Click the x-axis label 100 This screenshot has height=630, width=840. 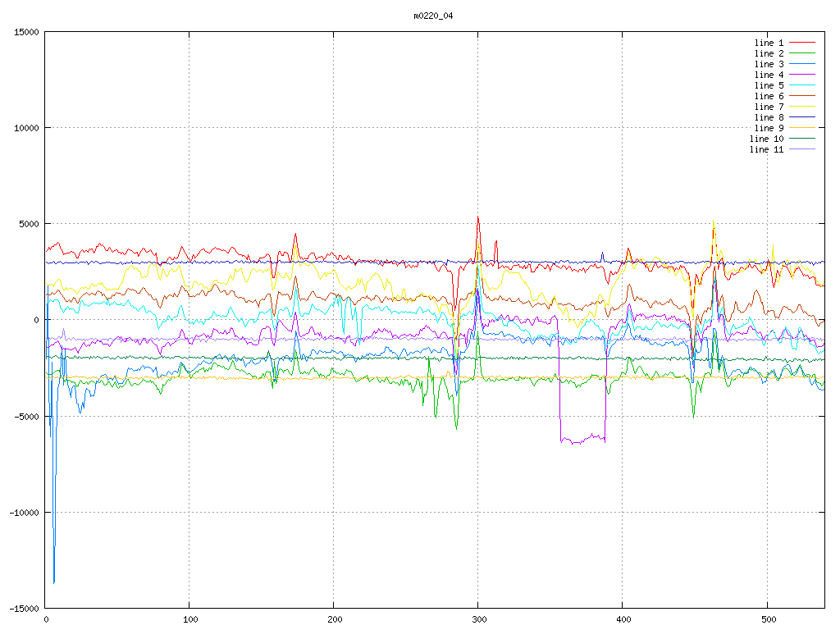[x=190, y=620]
